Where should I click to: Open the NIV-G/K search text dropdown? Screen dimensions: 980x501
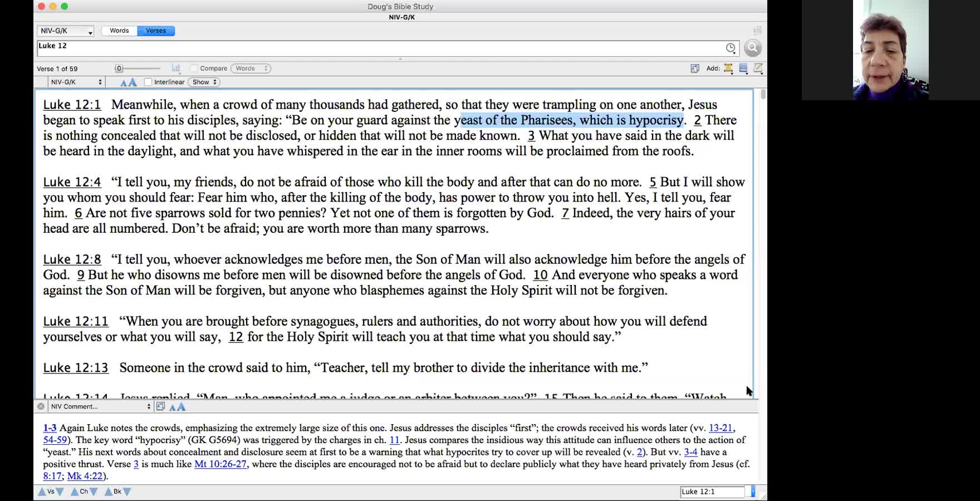65,31
